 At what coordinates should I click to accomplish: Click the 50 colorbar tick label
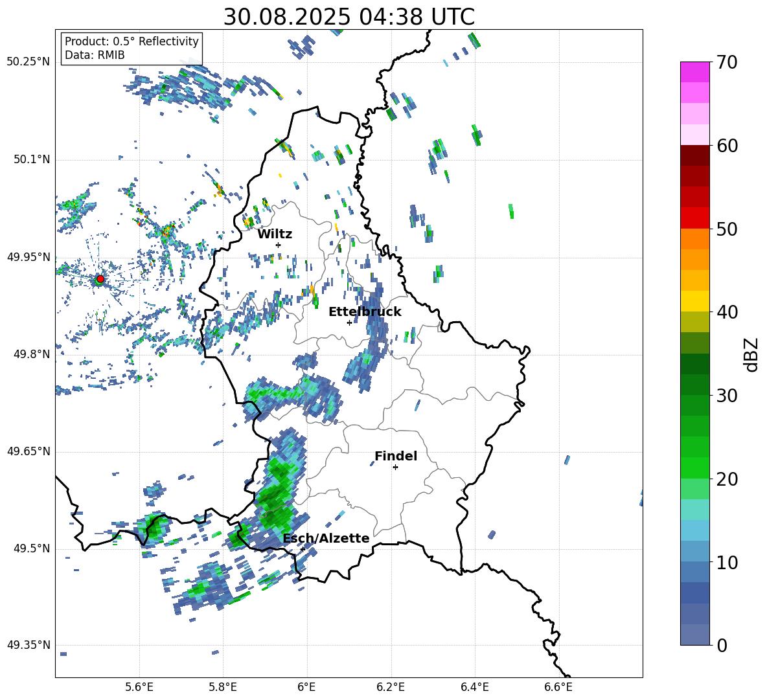[727, 229]
